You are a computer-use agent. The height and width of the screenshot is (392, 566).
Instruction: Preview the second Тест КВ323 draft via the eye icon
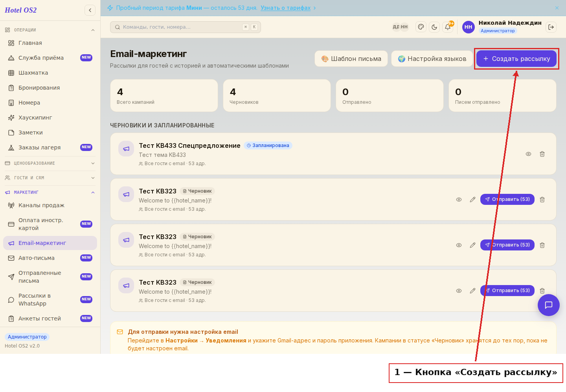[x=459, y=245]
